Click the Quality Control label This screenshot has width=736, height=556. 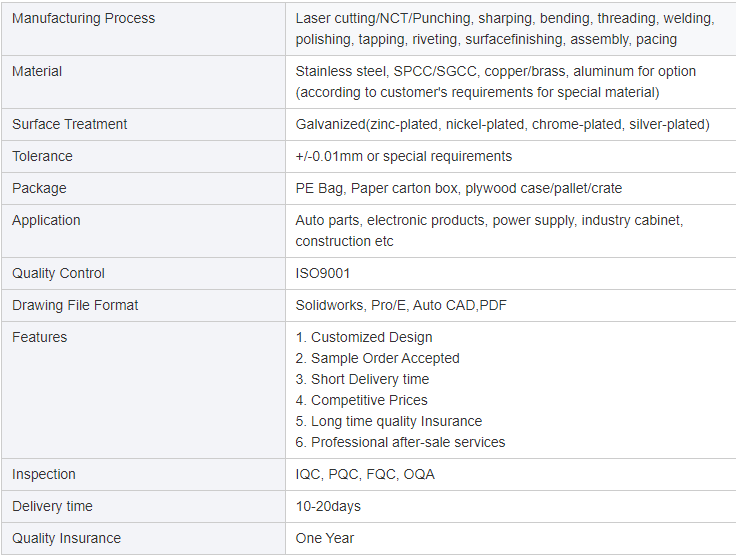tap(60, 273)
